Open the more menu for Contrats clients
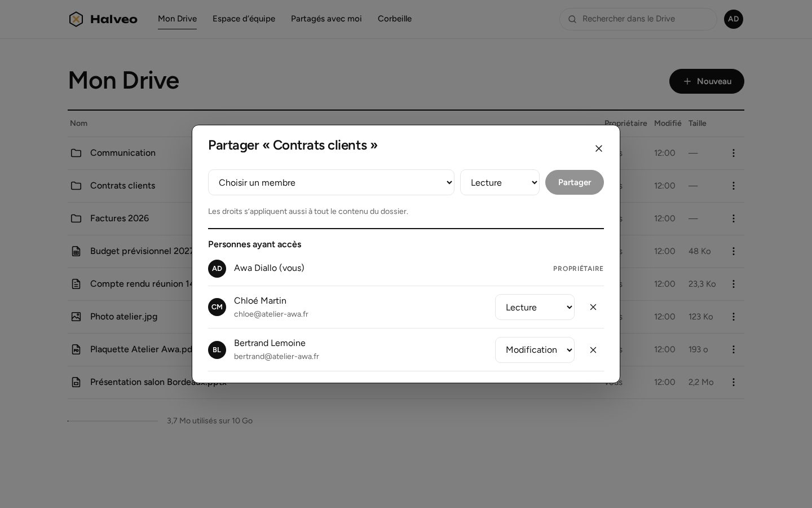The width and height of the screenshot is (812, 508). pos(734,186)
